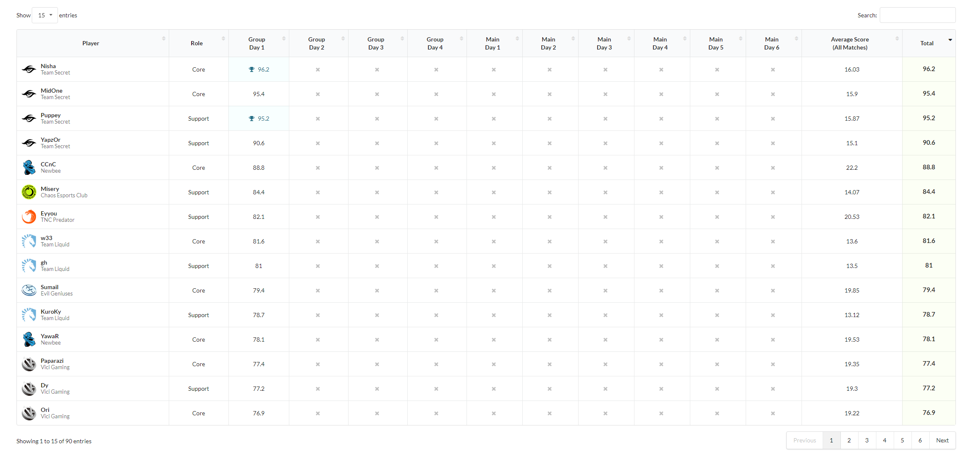980x475 pixels.
Task: Click the Previous page button
Action: [x=804, y=440]
